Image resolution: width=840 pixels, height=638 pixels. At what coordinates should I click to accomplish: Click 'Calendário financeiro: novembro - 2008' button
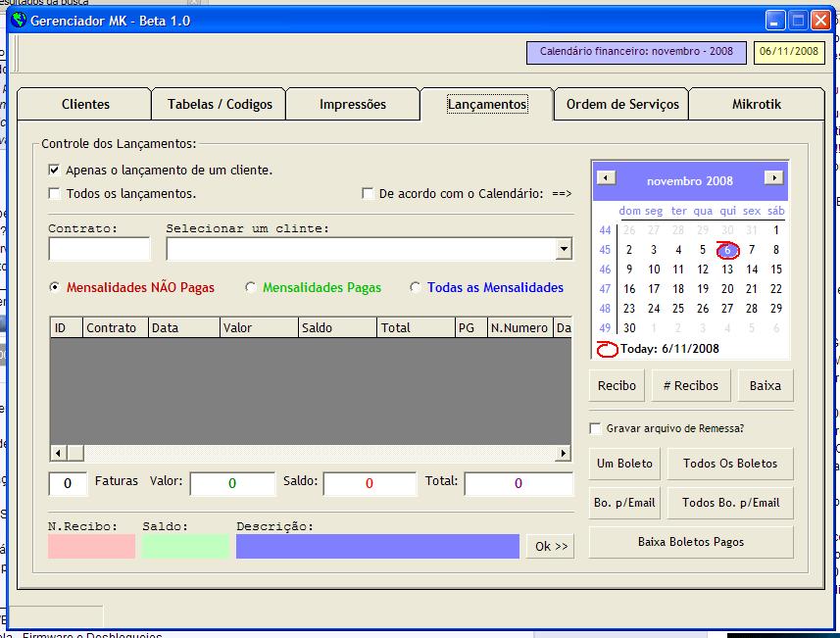click(636, 53)
